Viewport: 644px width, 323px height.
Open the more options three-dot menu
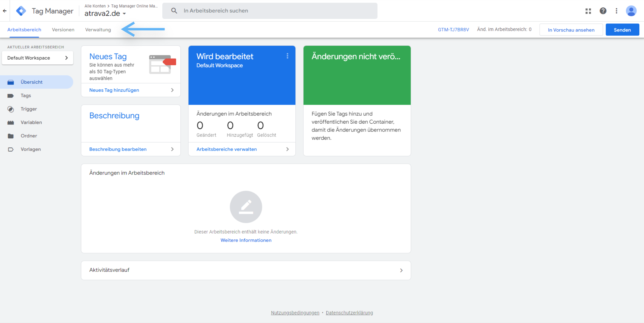pyautogui.click(x=617, y=11)
